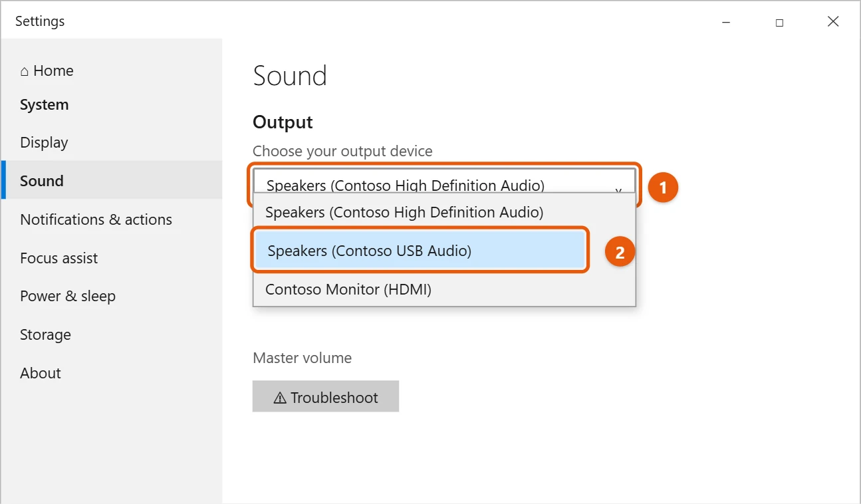Screen dimensions: 861x504
Task: Open Storage settings page
Action: pyautogui.click(x=45, y=335)
